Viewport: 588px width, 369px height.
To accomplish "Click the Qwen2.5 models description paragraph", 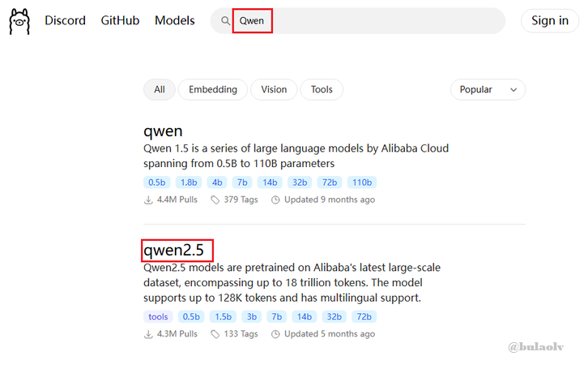I will (x=292, y=283).
